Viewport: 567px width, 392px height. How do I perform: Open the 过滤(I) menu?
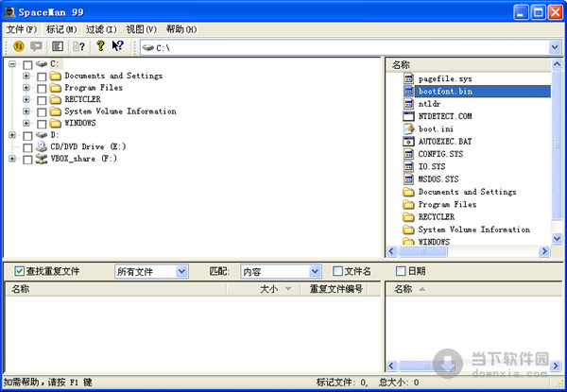[x=101, y=29]
